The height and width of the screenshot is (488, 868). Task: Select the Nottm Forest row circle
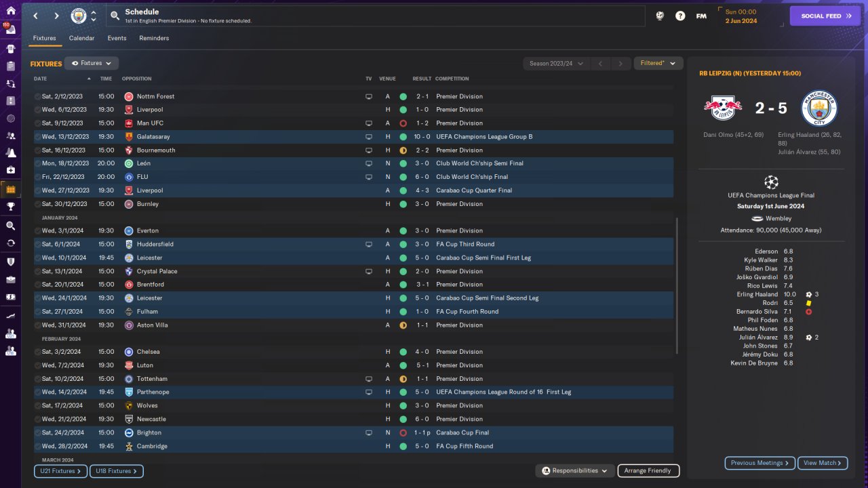coord(38,97)
